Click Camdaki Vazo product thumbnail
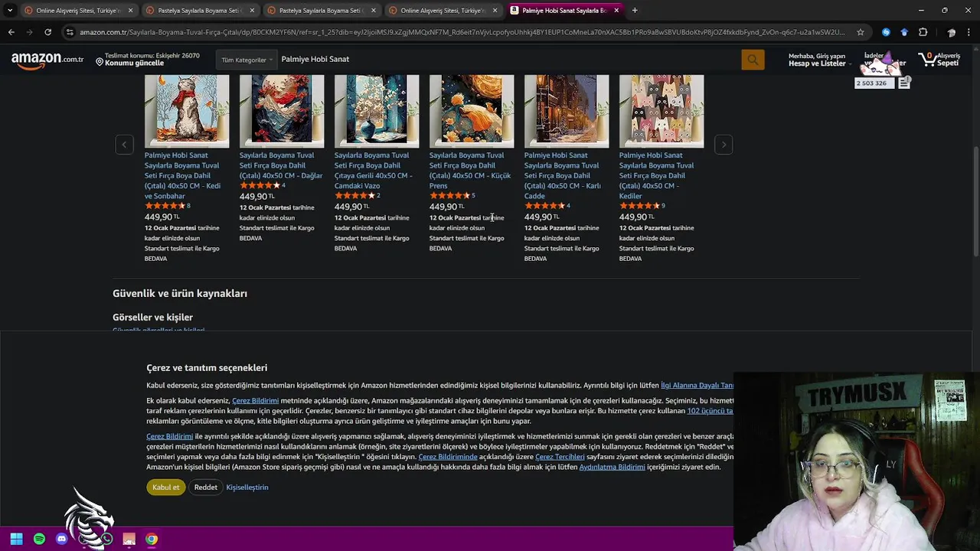The height and width of the screenshot is (551, 980). coord(377,111)
